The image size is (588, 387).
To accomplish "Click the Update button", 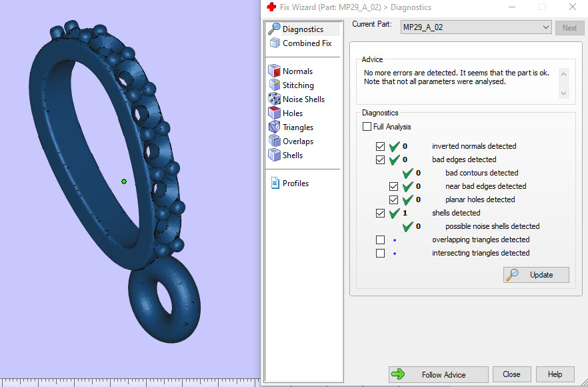I will pyautogui.click(x=536, y=275).
